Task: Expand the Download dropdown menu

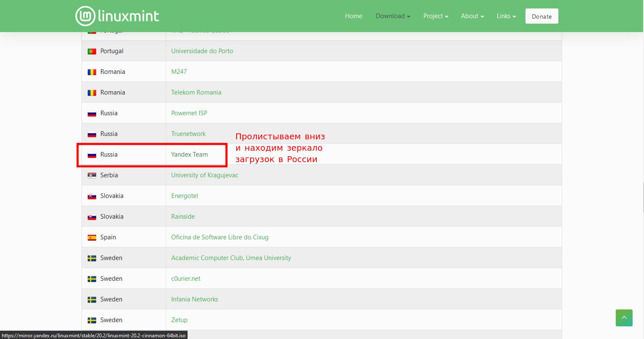Action: [x=393, y=16]
